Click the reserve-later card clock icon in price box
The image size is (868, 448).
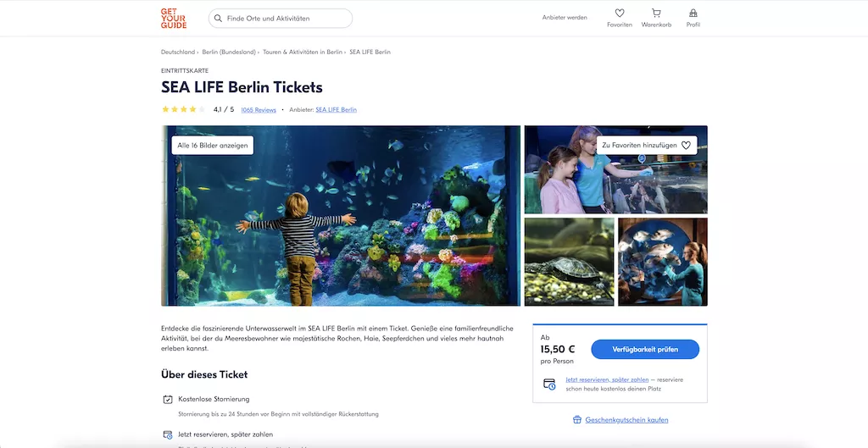[x=549, y=384]
